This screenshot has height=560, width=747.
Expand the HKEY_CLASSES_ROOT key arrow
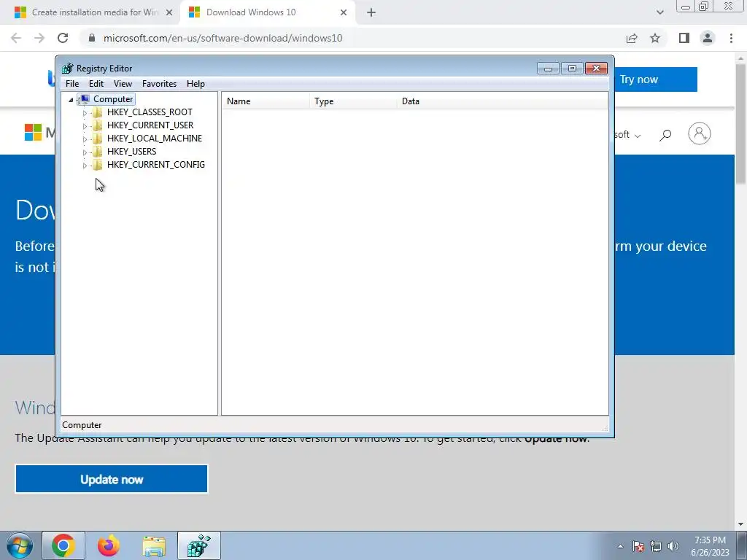(x=85, y=113)
